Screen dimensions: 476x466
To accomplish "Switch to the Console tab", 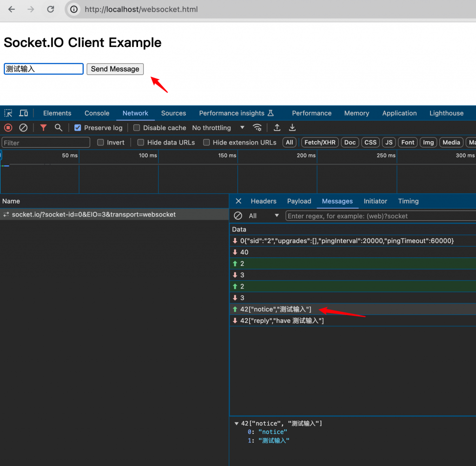I will point(97,113).
